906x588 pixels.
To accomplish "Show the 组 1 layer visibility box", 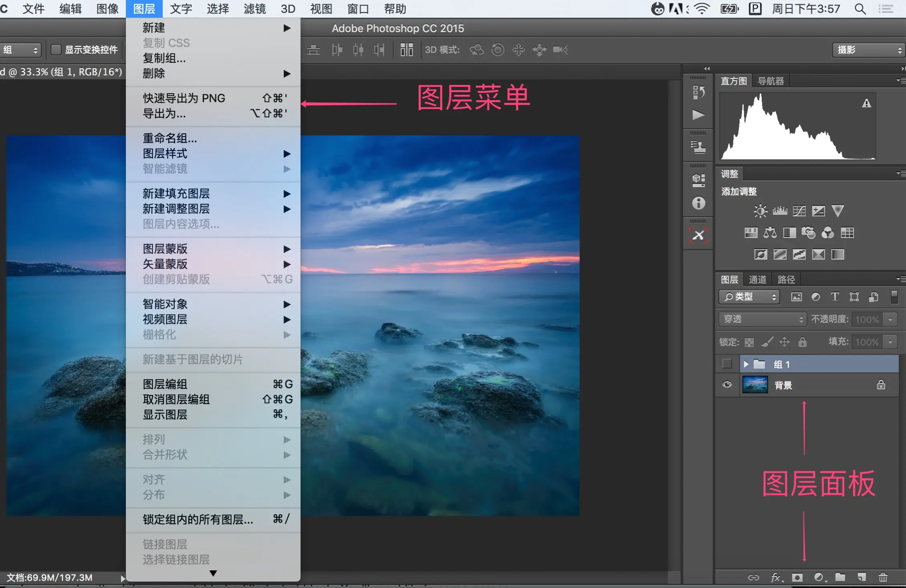I will [727, 364].
